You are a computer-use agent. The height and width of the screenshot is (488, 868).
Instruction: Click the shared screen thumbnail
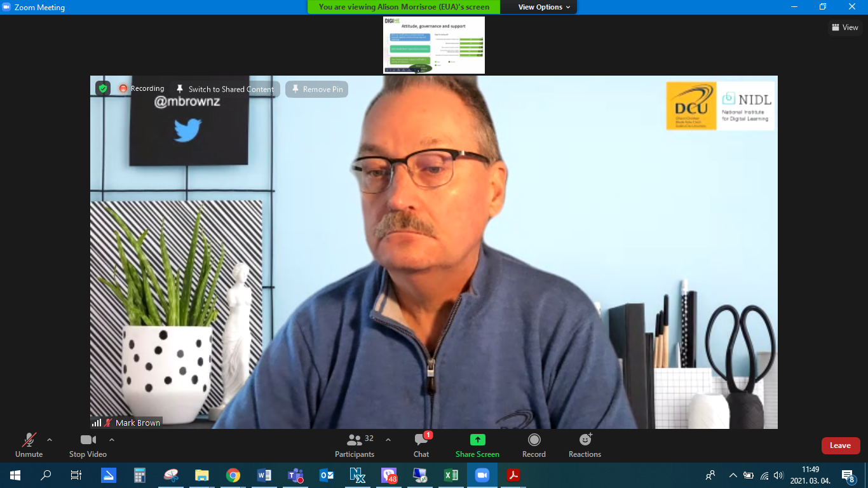point(434,45)
